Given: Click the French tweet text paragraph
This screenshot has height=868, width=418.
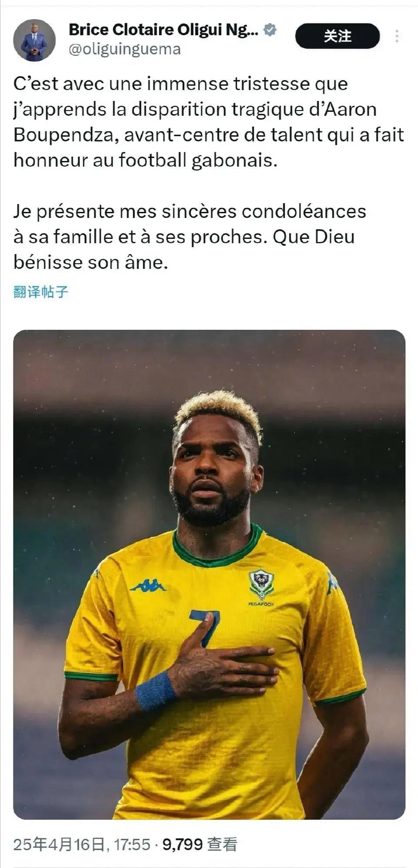Looking at the screenshot, I should 209,122.
